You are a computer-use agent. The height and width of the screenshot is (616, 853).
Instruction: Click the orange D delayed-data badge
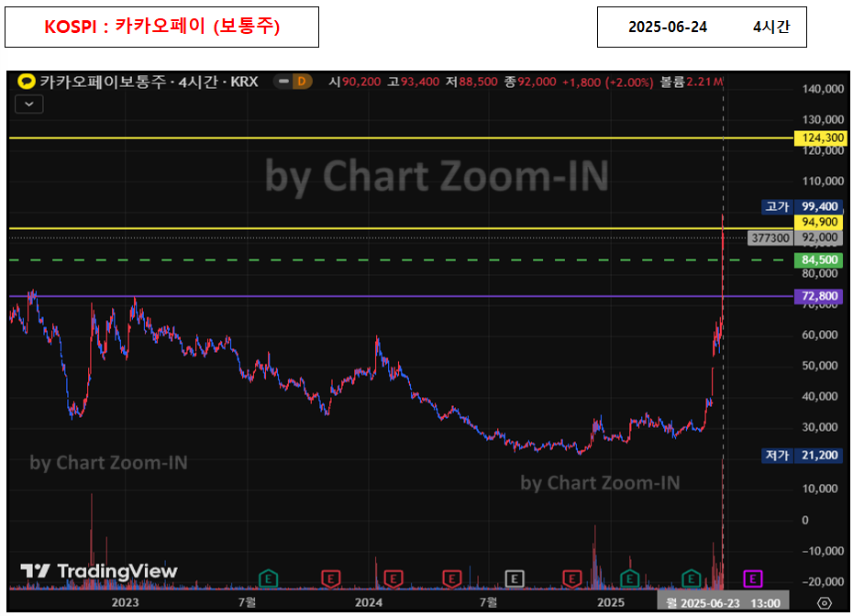301,82
